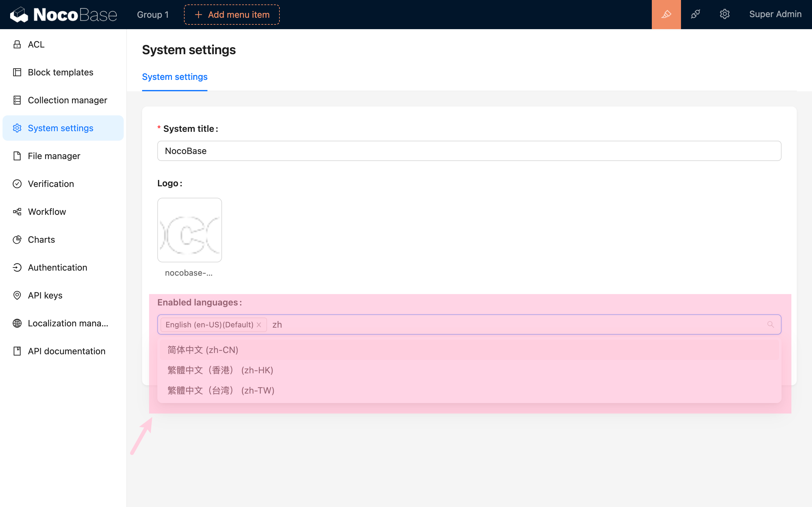Viewport: 812px width, 507px height.
Task: Open Collection manager in sidebar
Action: point(68,100)
